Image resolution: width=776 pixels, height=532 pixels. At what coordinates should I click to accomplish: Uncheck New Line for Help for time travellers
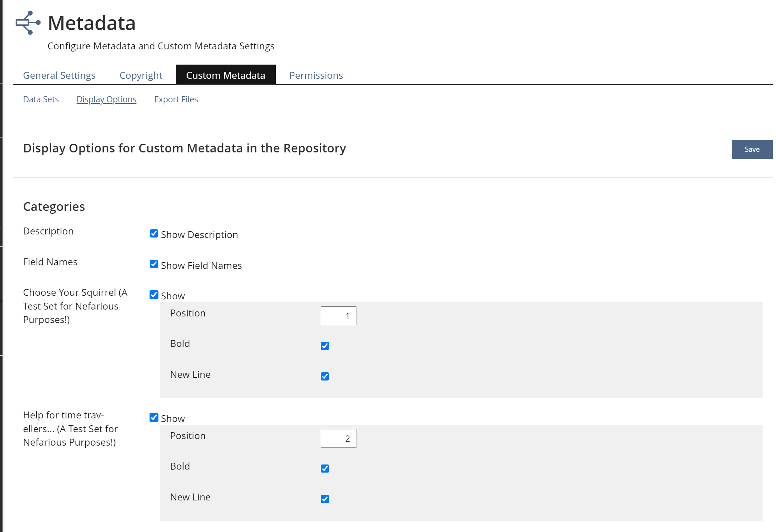coord(325,499)
